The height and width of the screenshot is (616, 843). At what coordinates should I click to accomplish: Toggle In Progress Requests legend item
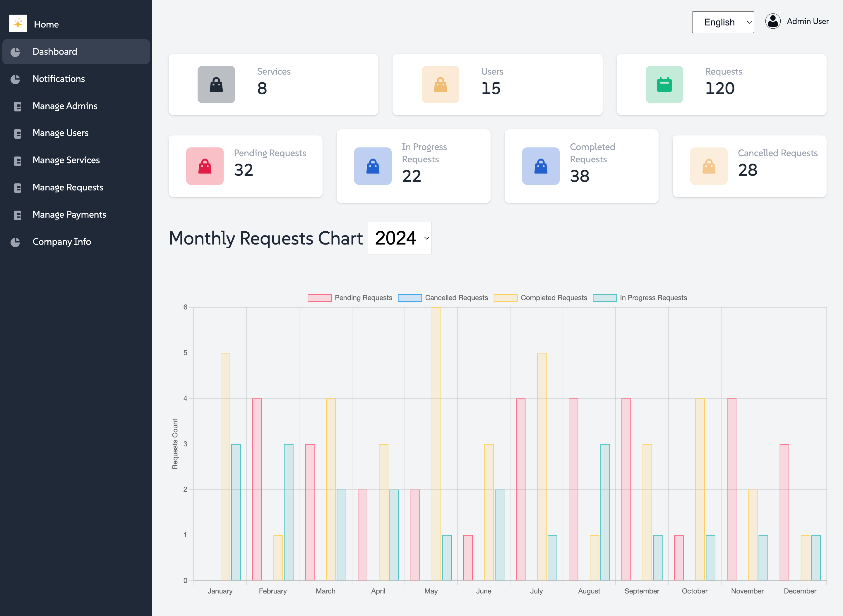pos(653,297)
